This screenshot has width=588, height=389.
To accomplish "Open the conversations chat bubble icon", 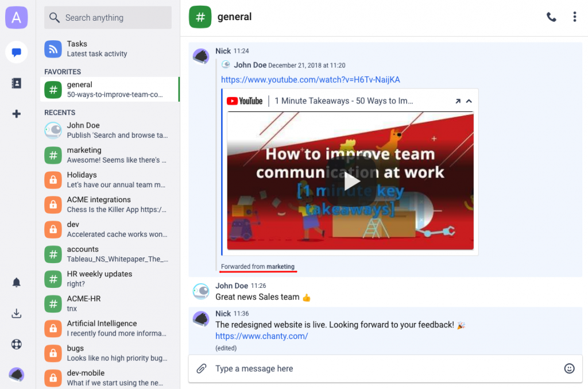I will point(16,52).
